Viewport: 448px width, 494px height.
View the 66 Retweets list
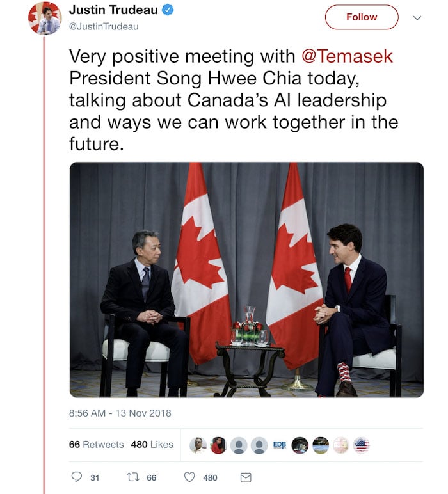[97, 445]
